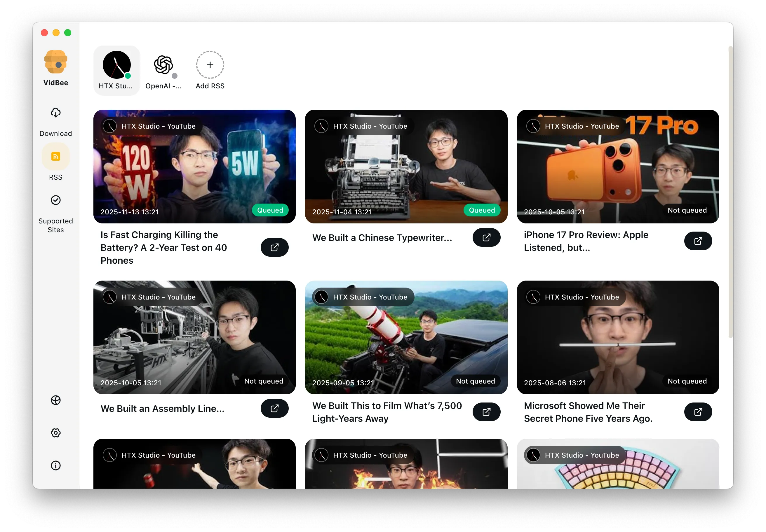Open the info panel via the sidebar icon
This screenshot has width=766, height=532.
(x=55, y=465)
